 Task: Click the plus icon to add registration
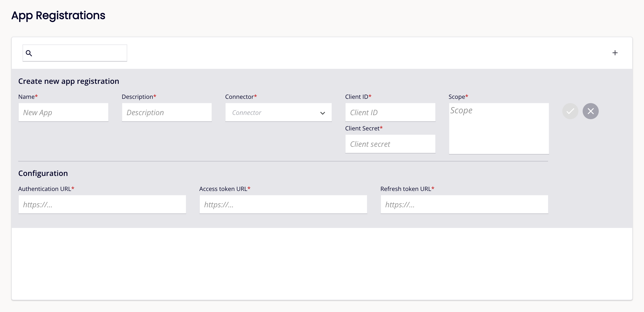pos(615,53)
